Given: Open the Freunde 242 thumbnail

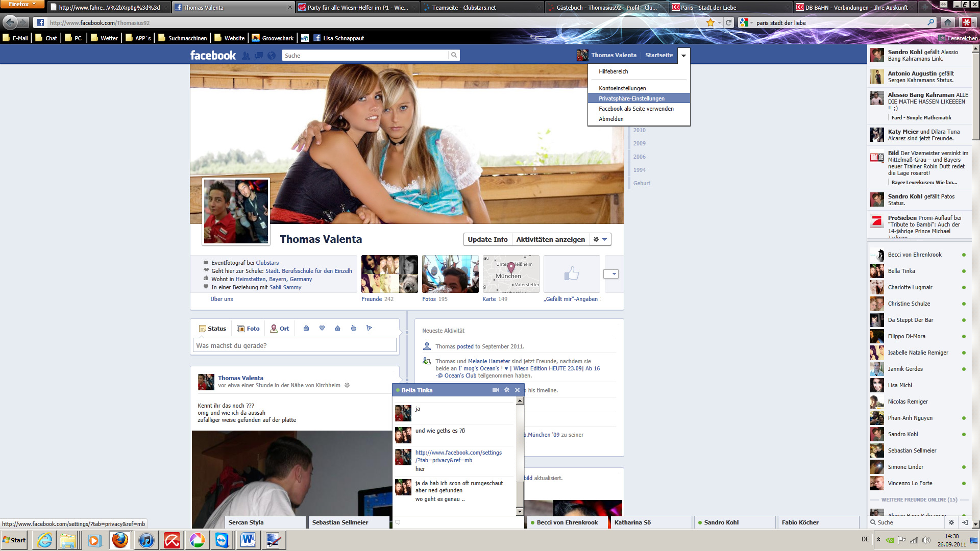Looking at the screenshot, I should (389, 274).
